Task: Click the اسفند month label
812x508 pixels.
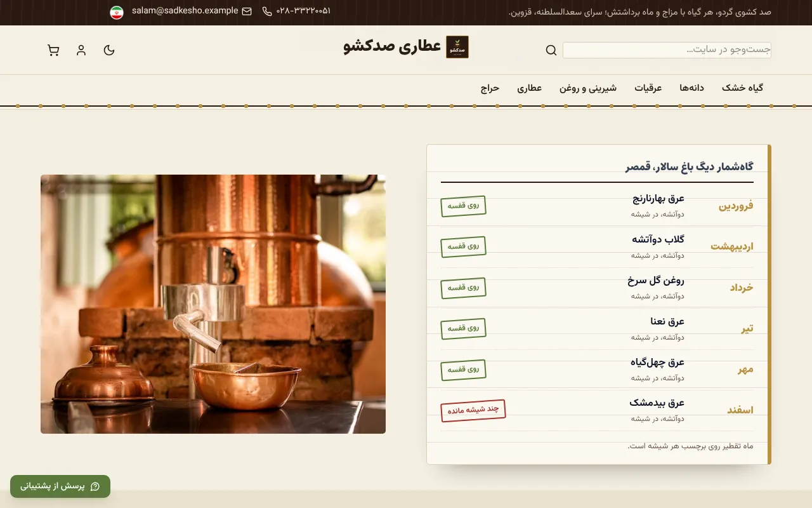Action: point(740,410)
